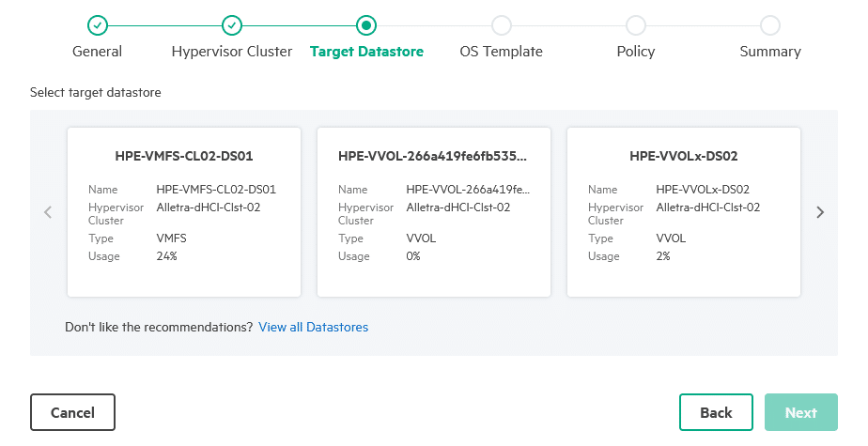
Task: Click the 24% usage value
Action: click(x=166, y=256)
